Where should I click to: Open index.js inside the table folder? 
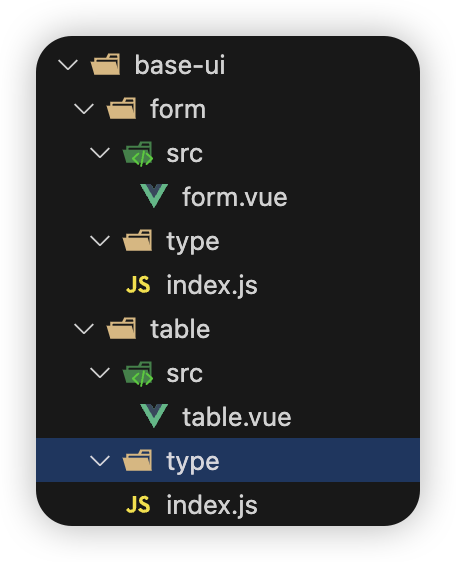[x=212, y=505]
